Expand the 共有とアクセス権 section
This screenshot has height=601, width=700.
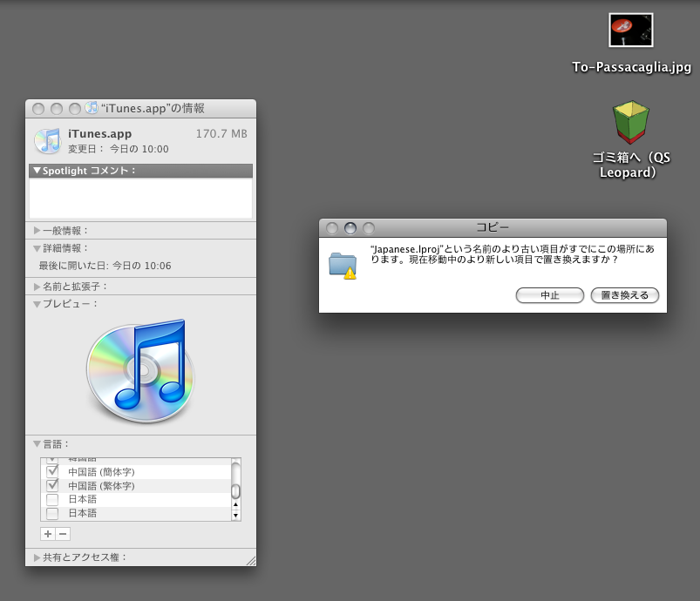37,557
